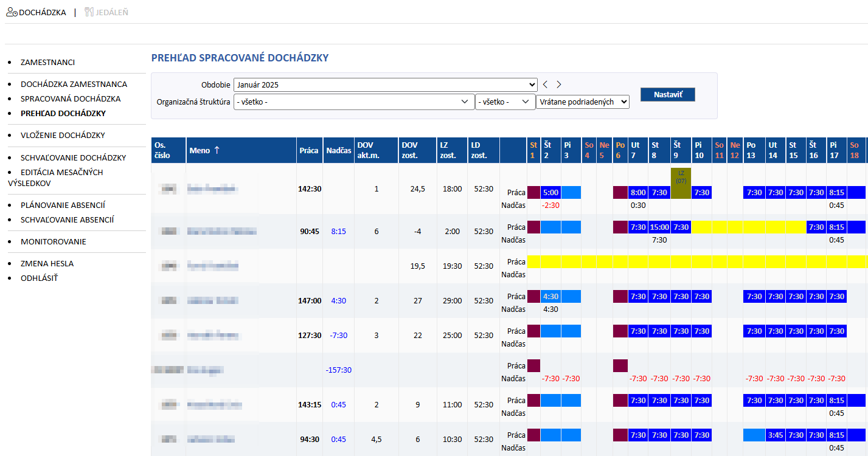Click the -157:30 Nadčas value
The width and height of the screenshot is (868, 456).
[339, 370]
